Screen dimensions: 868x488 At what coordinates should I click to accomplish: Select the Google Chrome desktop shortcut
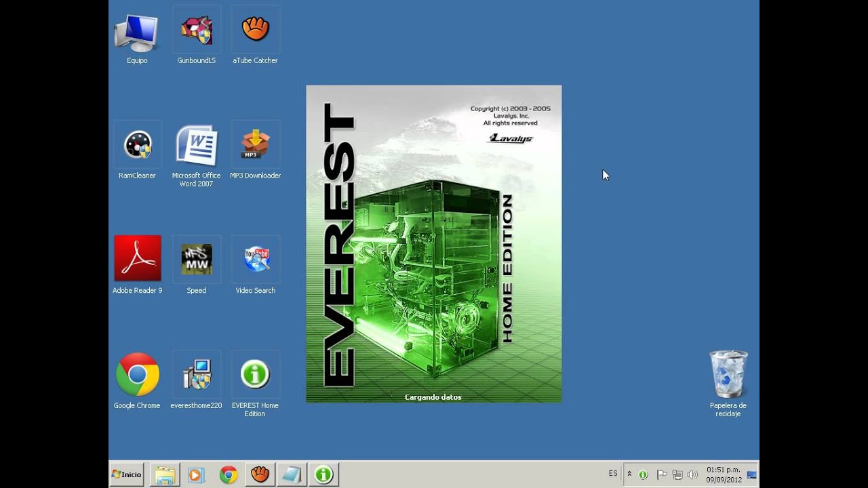tap(137, 381)
